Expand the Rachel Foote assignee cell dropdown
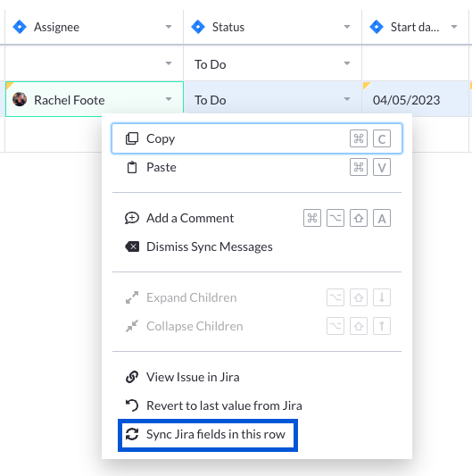This screenshot has width=472, height=476. (169, 99)
